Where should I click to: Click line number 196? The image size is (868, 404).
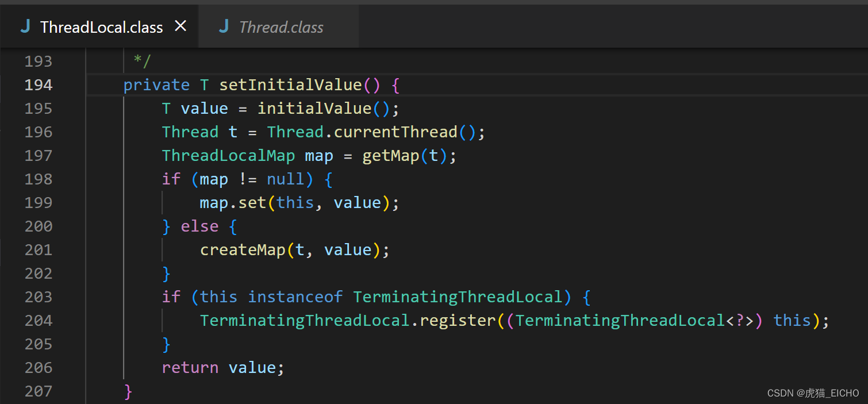[x=39, y=132]
